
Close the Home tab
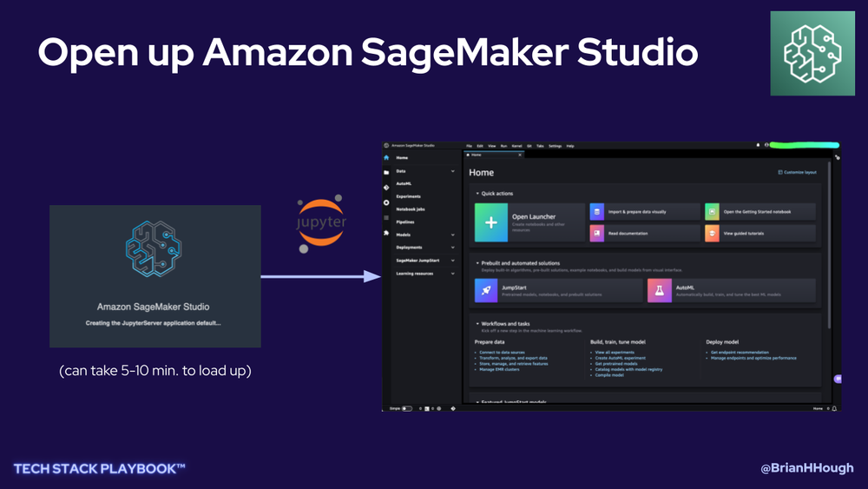pyautogui.click(x=520, y=155)
